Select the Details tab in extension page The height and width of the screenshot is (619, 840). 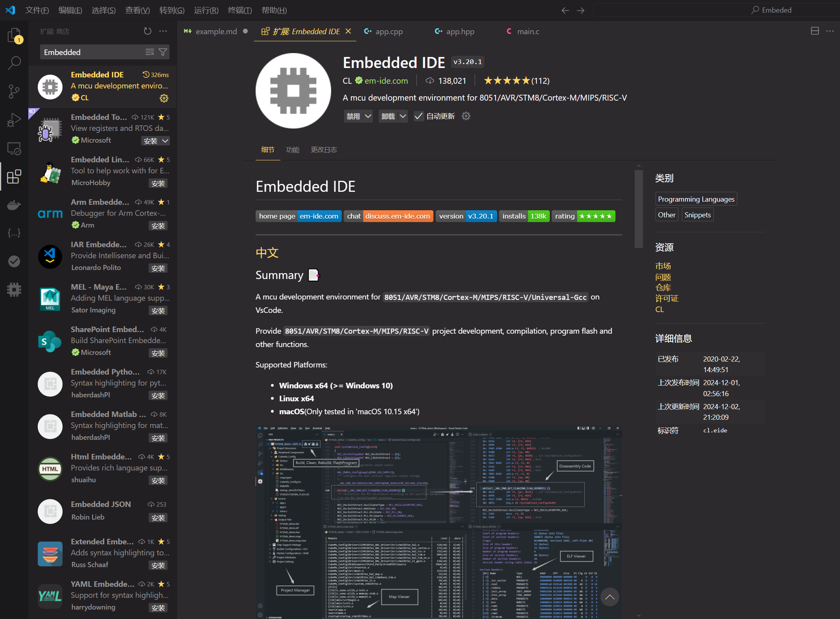268,150
